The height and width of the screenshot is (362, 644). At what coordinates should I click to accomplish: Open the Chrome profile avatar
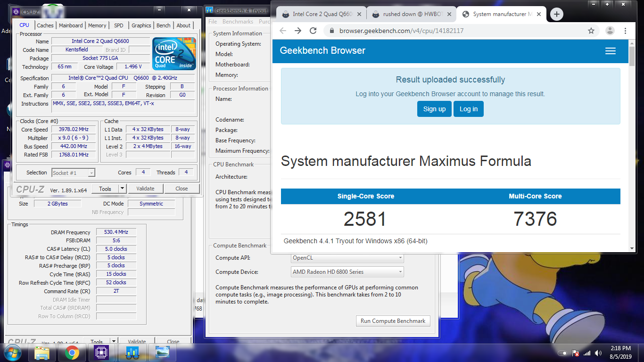click(610, 31)
